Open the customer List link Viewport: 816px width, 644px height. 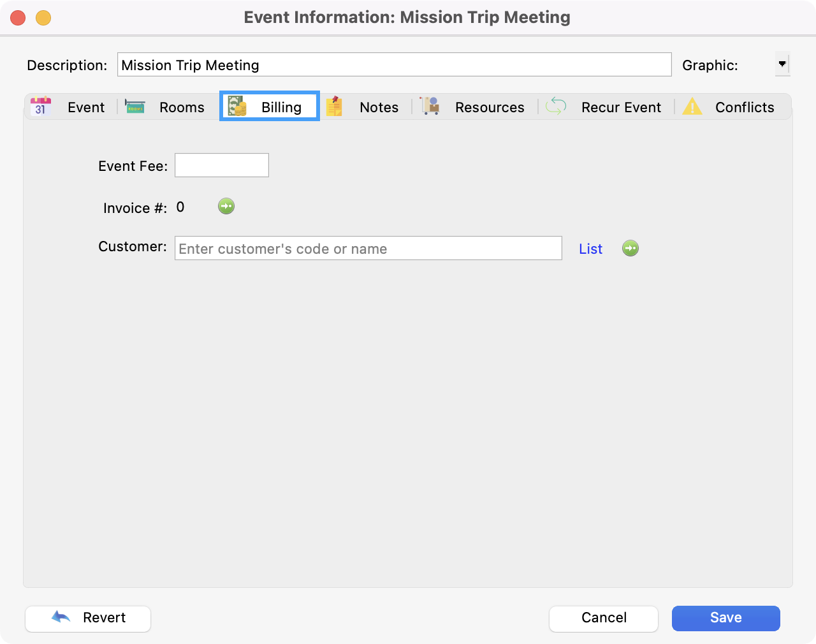point(590,249)
